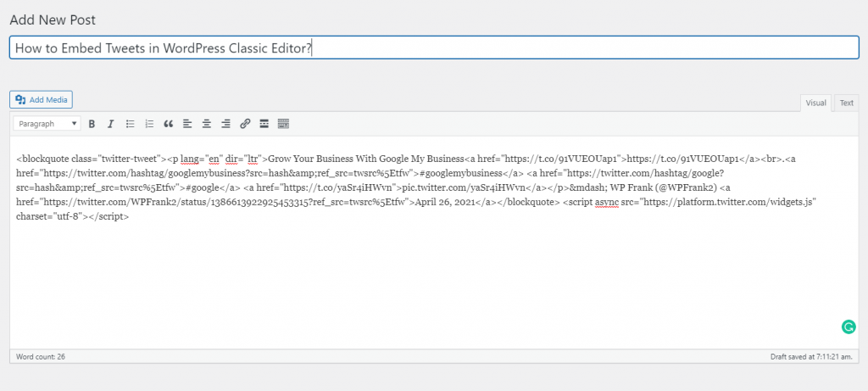Image resolution: width=868 pixels, height=391 pixels.
Task: Switch to the Text editor tab
Action: click(847, 103)
